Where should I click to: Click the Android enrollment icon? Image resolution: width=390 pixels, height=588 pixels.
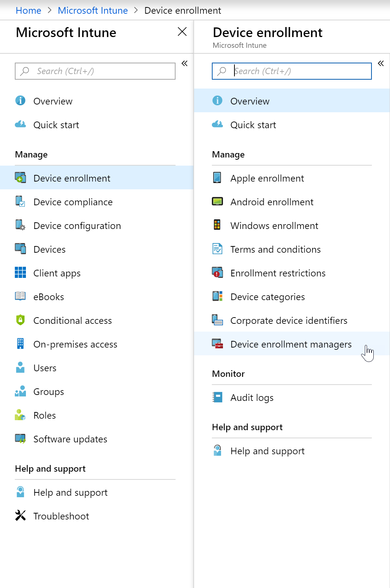point(217,201)
